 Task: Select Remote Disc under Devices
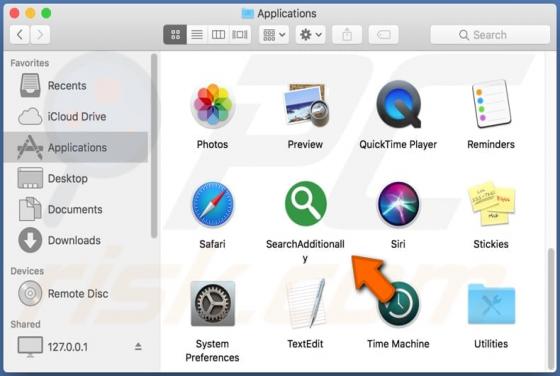click(x=76, y=294)
